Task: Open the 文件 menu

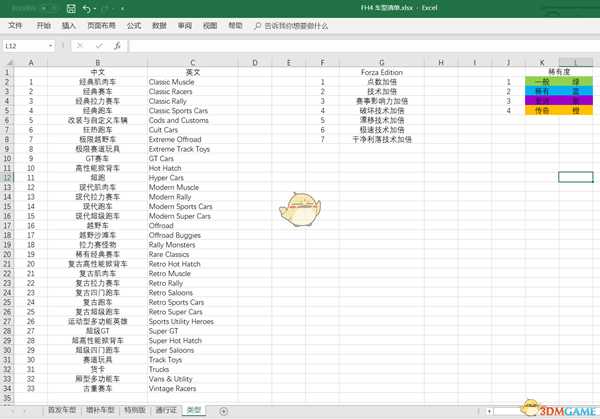Action: tap(15, 26)
